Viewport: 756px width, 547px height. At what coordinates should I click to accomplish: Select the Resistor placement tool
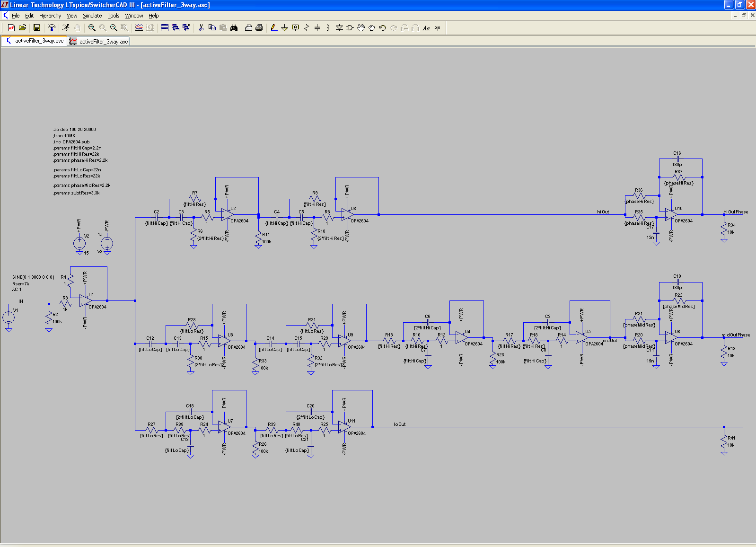point(306,28)
